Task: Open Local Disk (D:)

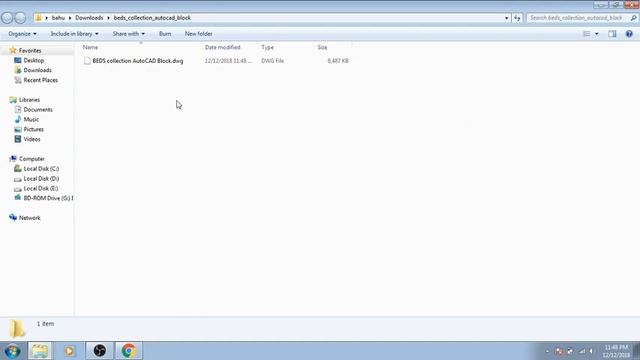Action: click(41, 178)
